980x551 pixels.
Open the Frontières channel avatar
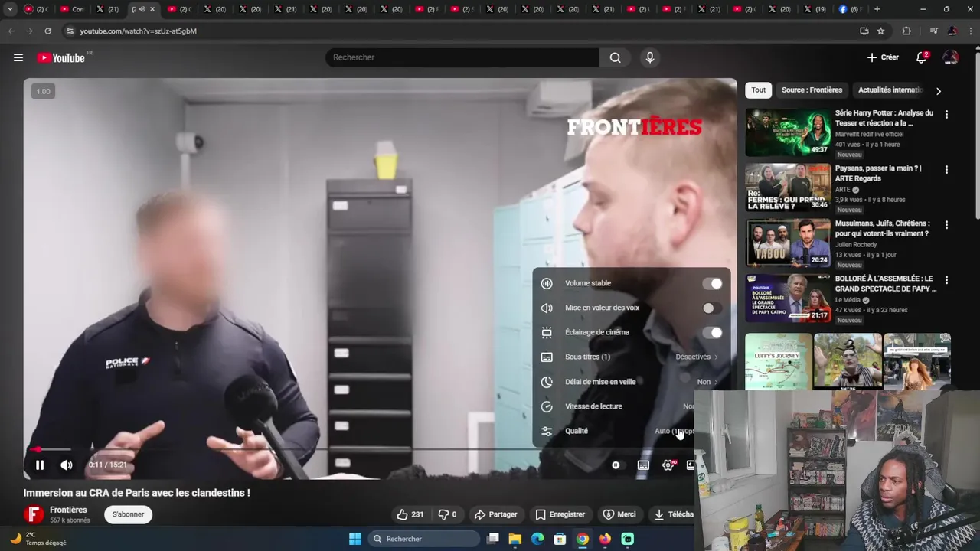(33, 514)
